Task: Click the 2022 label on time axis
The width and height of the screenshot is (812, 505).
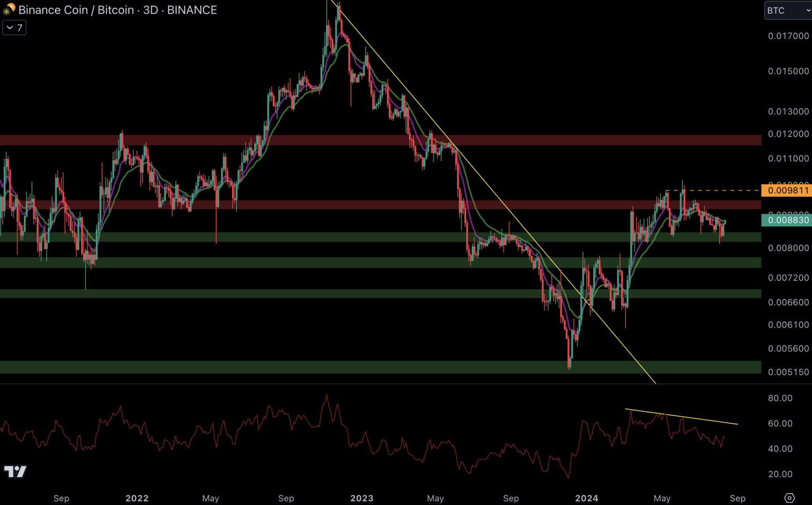Action: click(x=137, y=498)
